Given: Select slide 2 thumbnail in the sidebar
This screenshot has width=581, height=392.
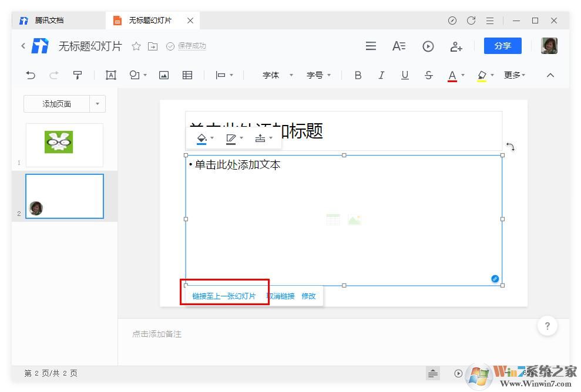Looking at the screenshot, I should [65, 196].
